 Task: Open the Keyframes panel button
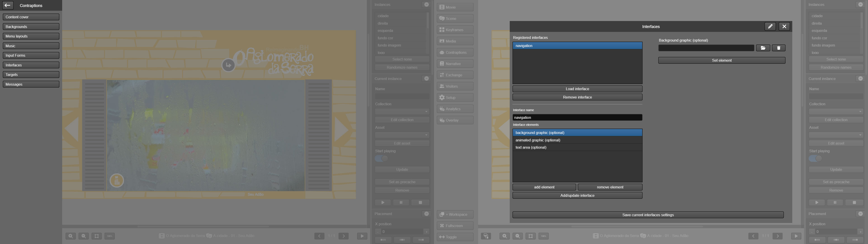[455, 30]
